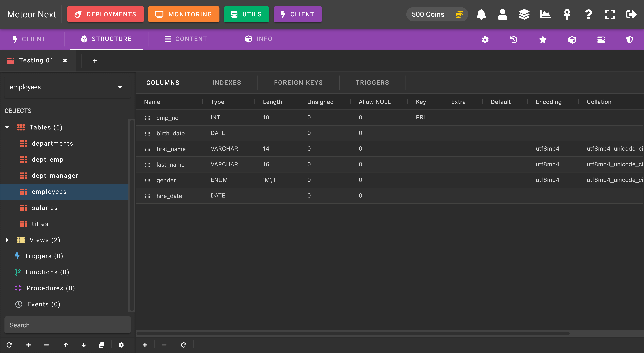The height and width of the screenshot is (353, 644).
Task: Click the star favorites icon
Action: click(x=543, y=39)
